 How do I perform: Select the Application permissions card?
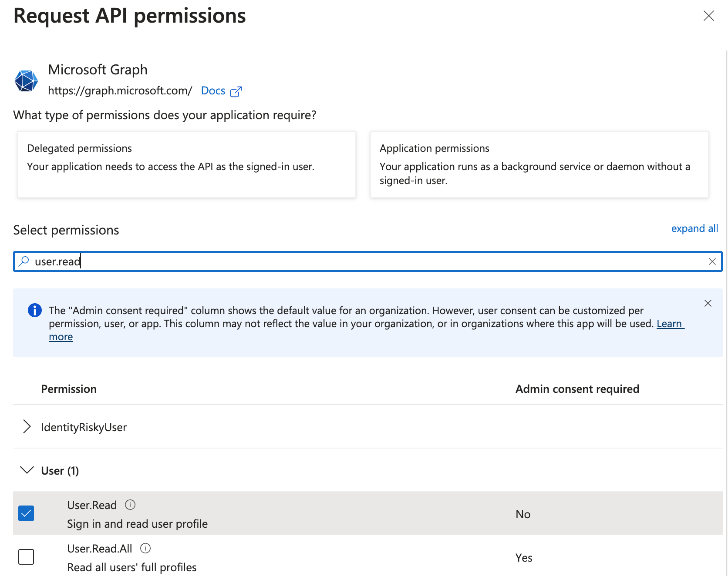[539, 164]
